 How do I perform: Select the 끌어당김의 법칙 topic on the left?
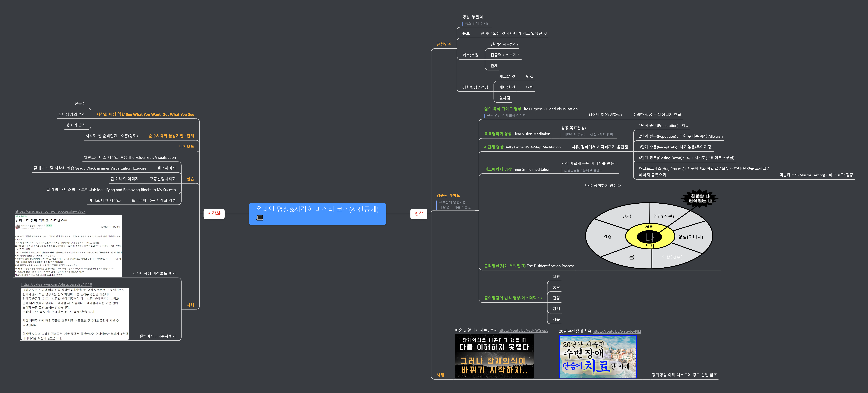pos(72,114)
